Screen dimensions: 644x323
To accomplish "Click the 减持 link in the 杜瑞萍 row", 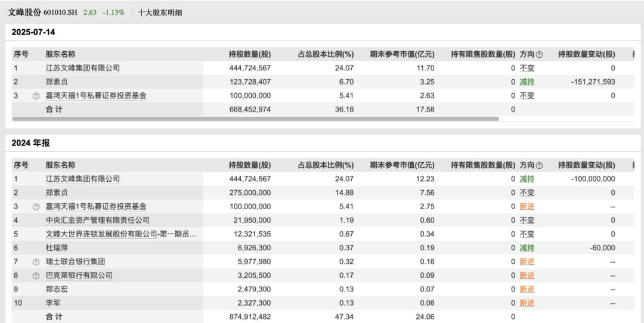I will tap(527, 248).
